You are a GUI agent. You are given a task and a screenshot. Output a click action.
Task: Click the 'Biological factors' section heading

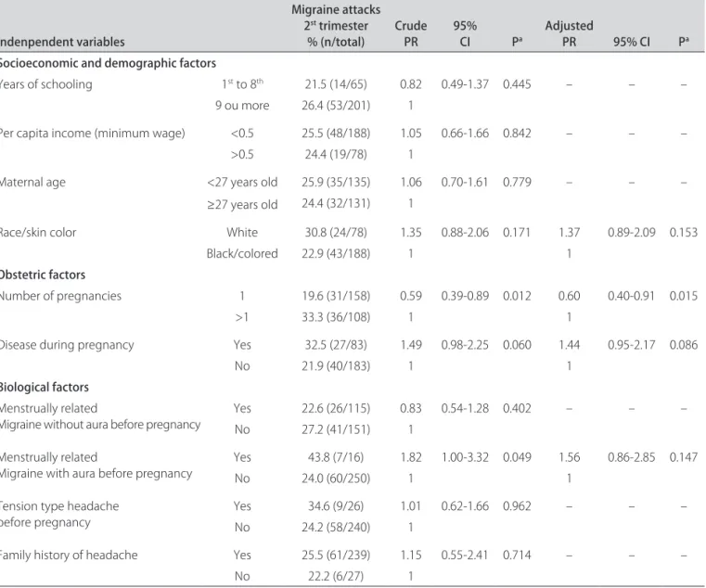45,387
